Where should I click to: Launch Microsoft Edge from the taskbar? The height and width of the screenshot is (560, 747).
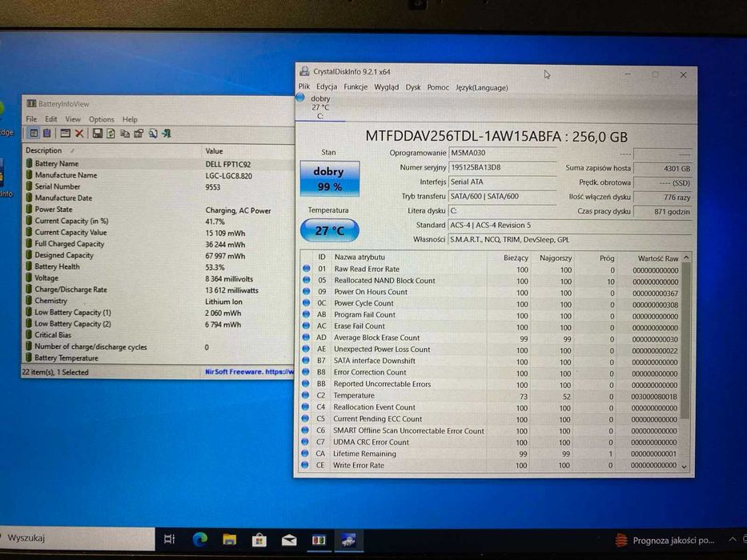199,539
